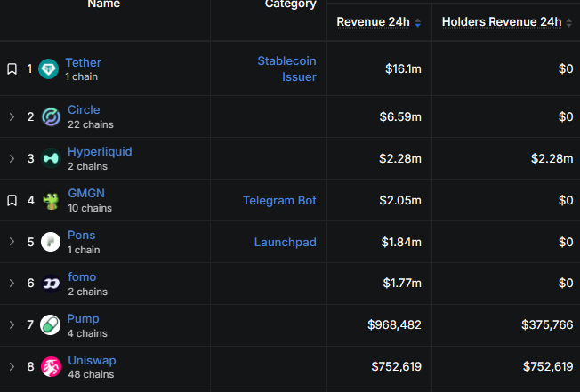Select Uniswap's $752,619 Holders Revenue cell
This screenshot has height=392, width=580.
[548, 367]
